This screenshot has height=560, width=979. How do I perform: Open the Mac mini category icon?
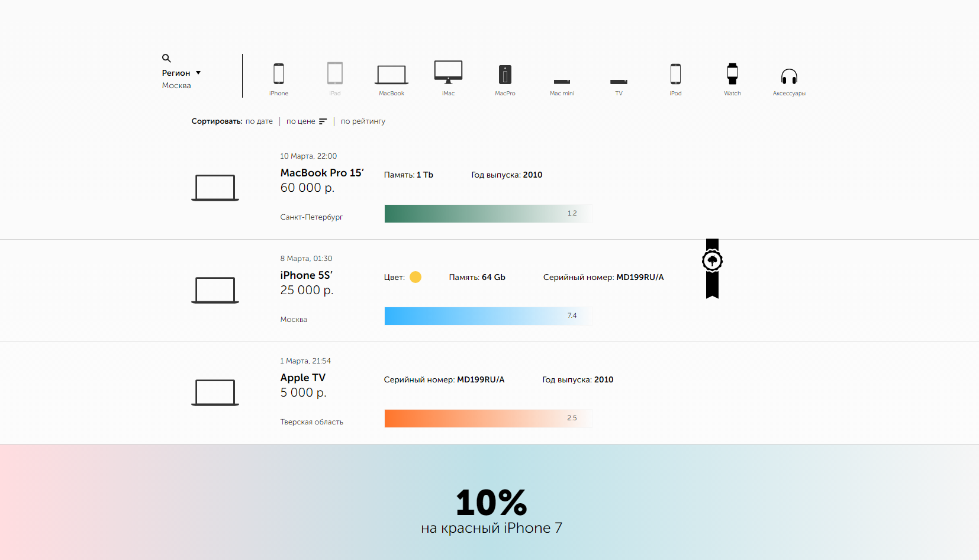point(562,82)
